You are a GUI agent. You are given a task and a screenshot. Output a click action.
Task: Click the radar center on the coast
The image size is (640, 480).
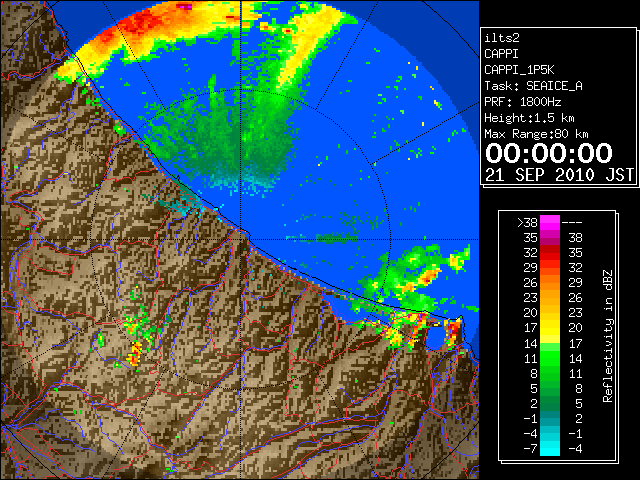[241, 239]
